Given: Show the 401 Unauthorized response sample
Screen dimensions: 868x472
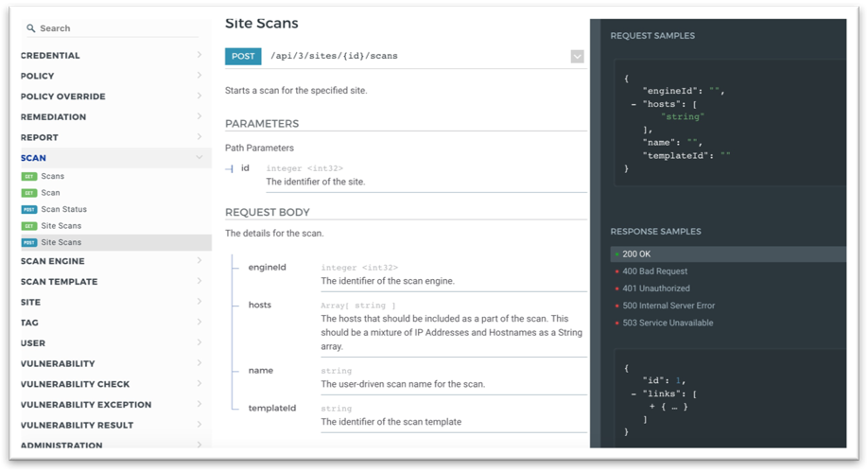Looking at the screenshot, I should [655, 288].
